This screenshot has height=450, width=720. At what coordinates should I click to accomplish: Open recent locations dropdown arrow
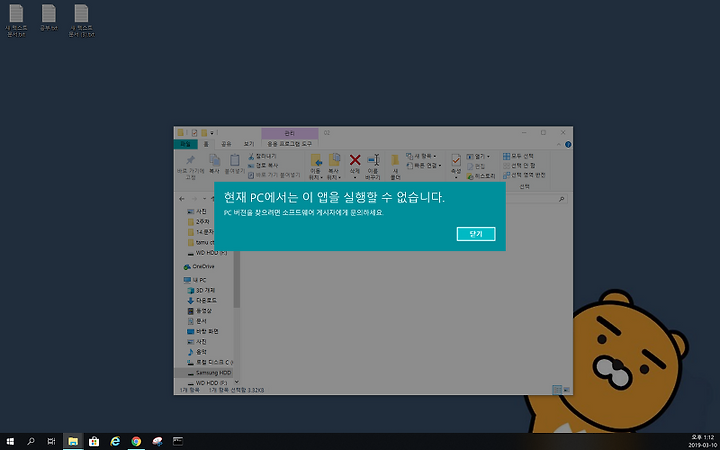202,199
